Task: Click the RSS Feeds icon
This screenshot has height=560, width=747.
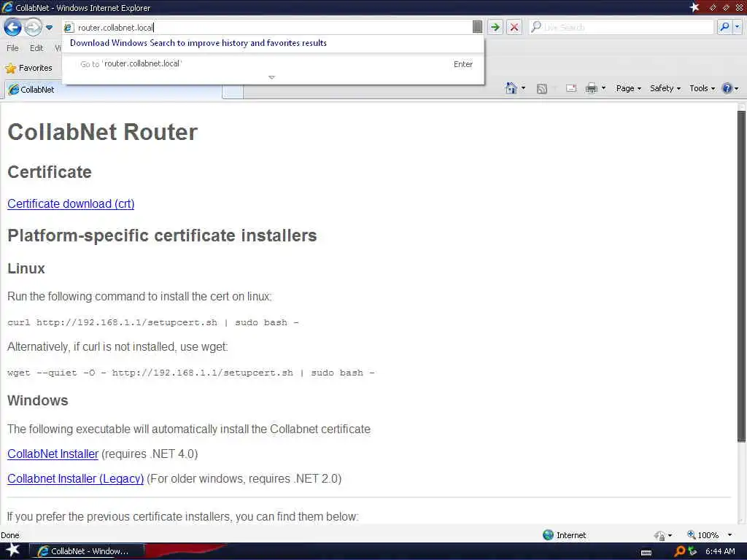Action: click(x=542, y=88)
